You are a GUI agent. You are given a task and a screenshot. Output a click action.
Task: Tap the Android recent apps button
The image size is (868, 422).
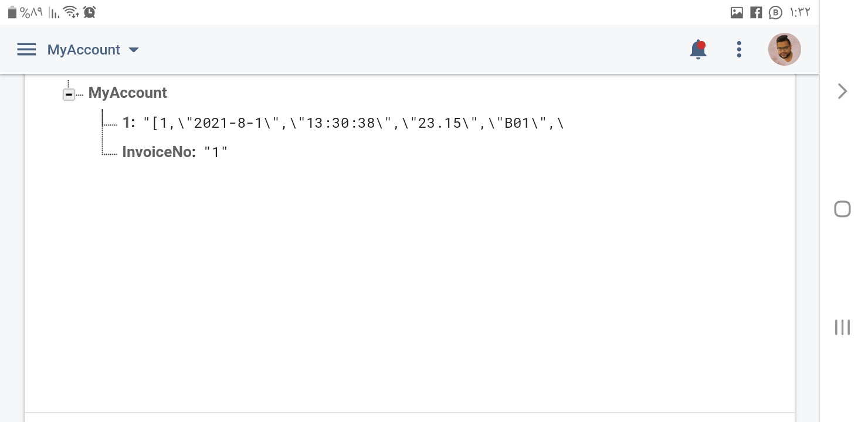pos(842,327)
